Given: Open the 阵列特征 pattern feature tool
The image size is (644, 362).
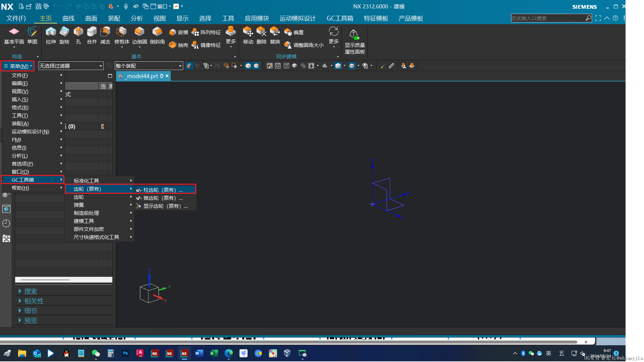Looking at the screenshot, I should pyautogui.click(x=206, y=32).
